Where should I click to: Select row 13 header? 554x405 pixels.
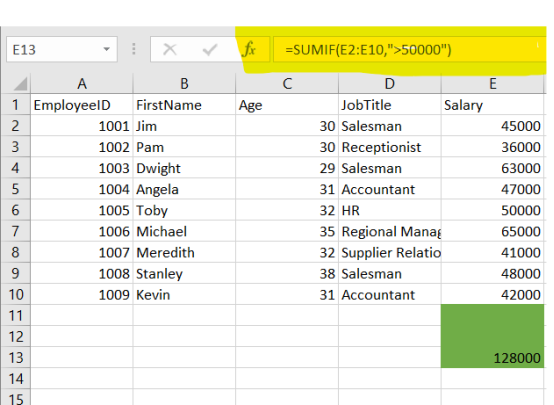[x=16, y=358]
